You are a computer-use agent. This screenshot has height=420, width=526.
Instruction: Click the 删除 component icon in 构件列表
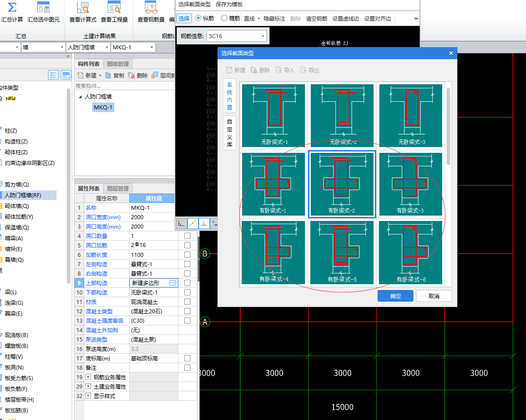tap(131, 75)
